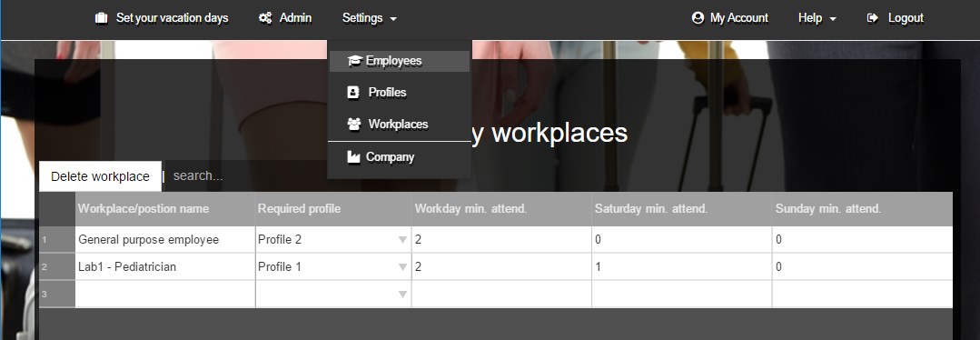Select row header number 1

[x=57, y=240]
